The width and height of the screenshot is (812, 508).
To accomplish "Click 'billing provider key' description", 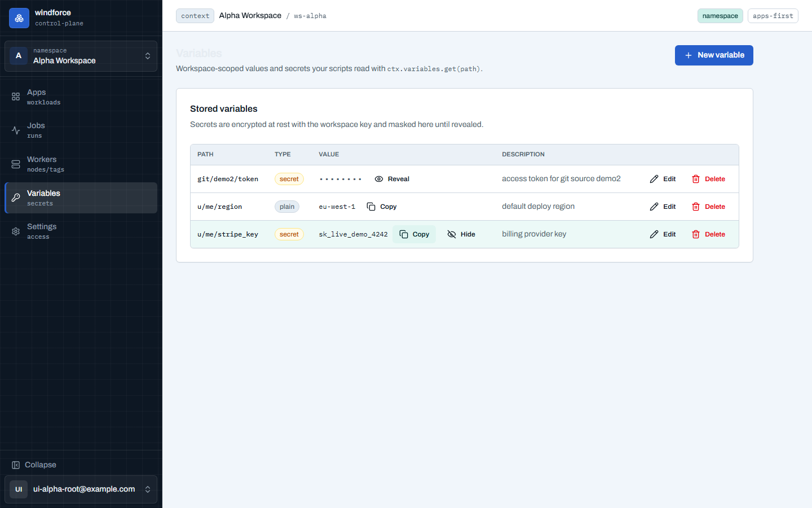I will pyautogui.click(x=534, y=234).
